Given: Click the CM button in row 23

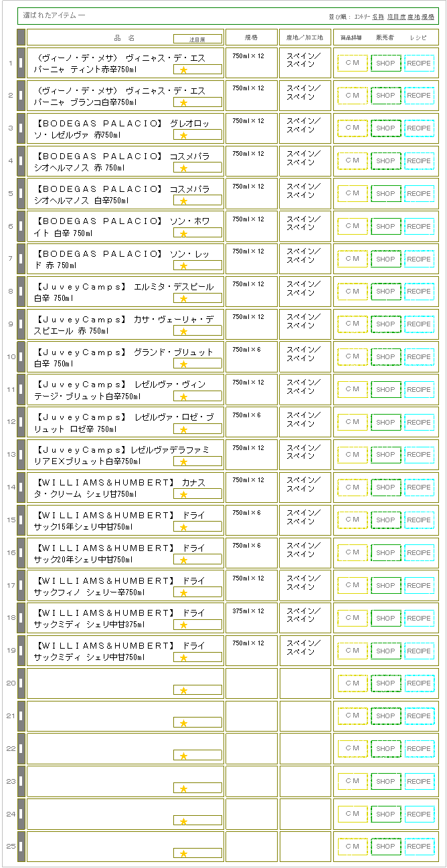Looking at the screenshot, I should coord(353,782).
